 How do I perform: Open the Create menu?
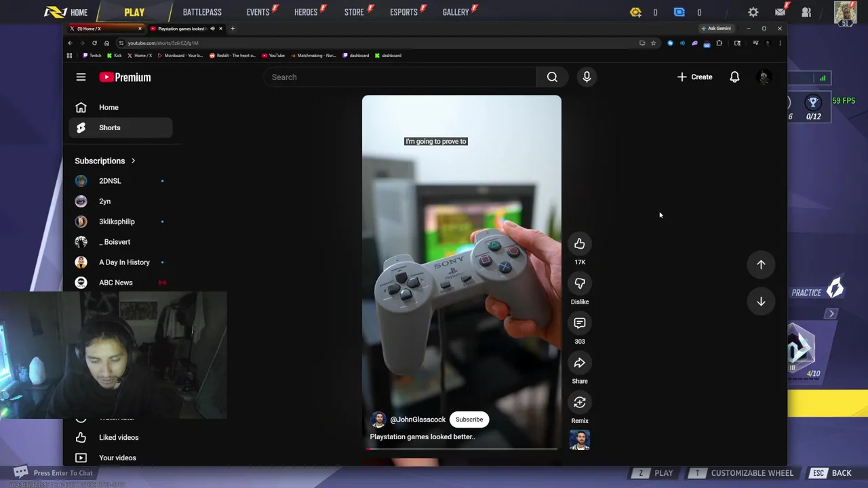[x=694, y=77]
